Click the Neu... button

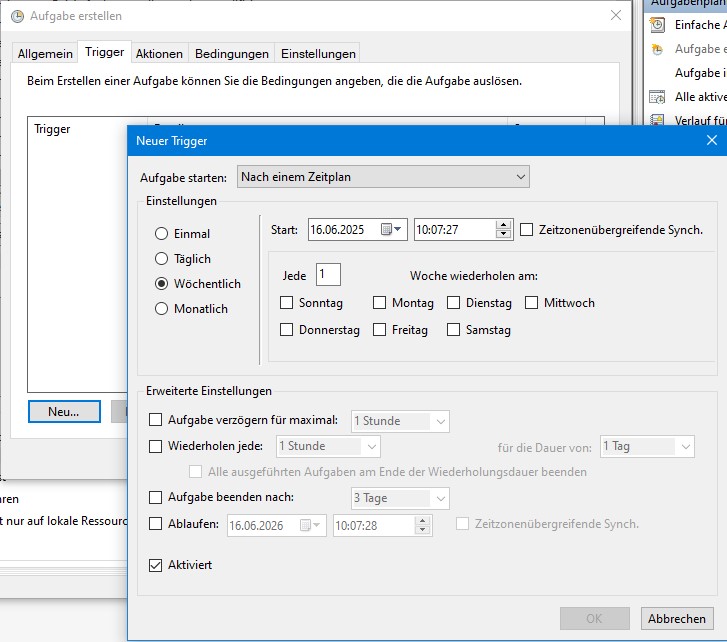(x=64, y=412)
